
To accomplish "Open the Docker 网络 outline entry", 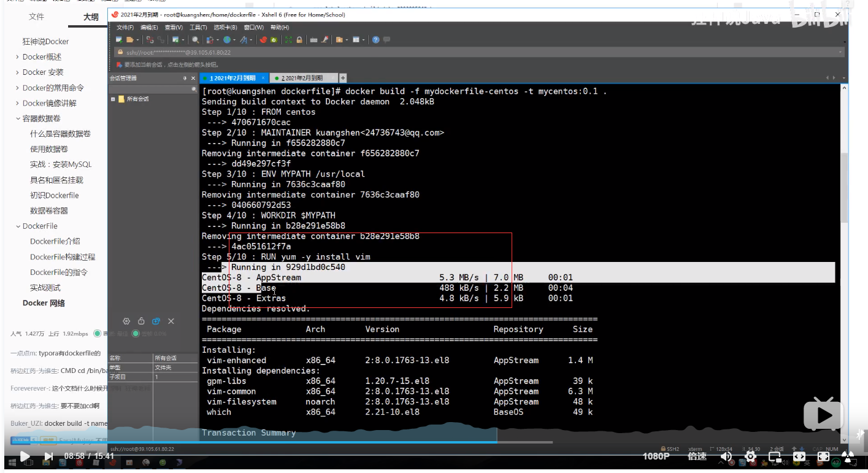I will [44, 303].
